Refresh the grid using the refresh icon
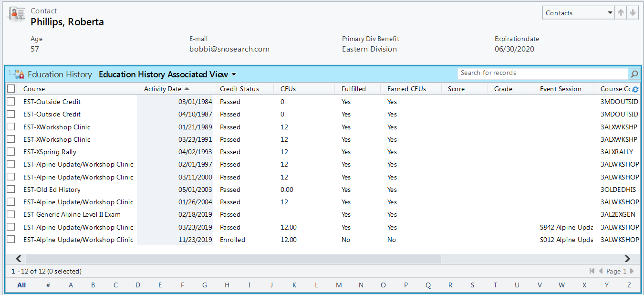The image size is (644, 295). [x=635, y=89]
